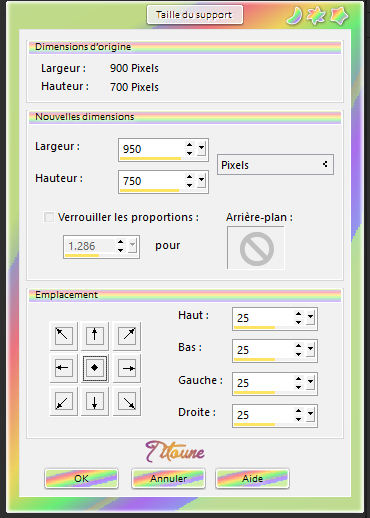Open the Arrière-plan color swatch
The height and width of the screenshot is (518, 370).
tap(256, 248)
